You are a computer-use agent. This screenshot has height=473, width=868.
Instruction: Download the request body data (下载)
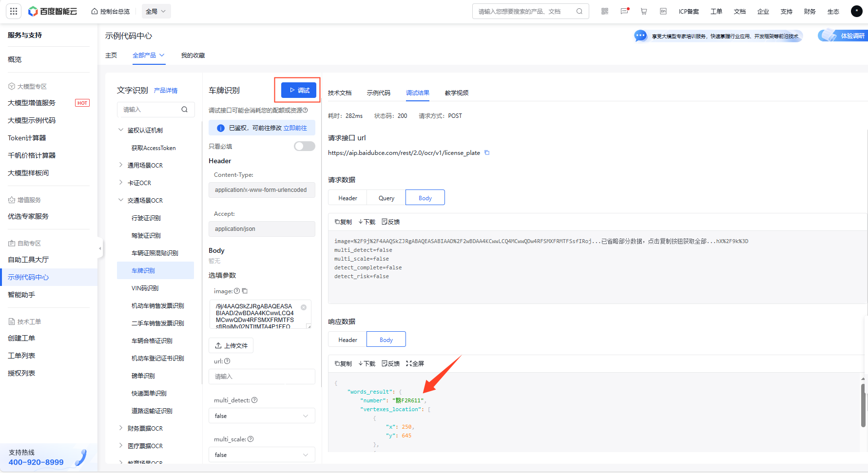click(x=366, y=222)
